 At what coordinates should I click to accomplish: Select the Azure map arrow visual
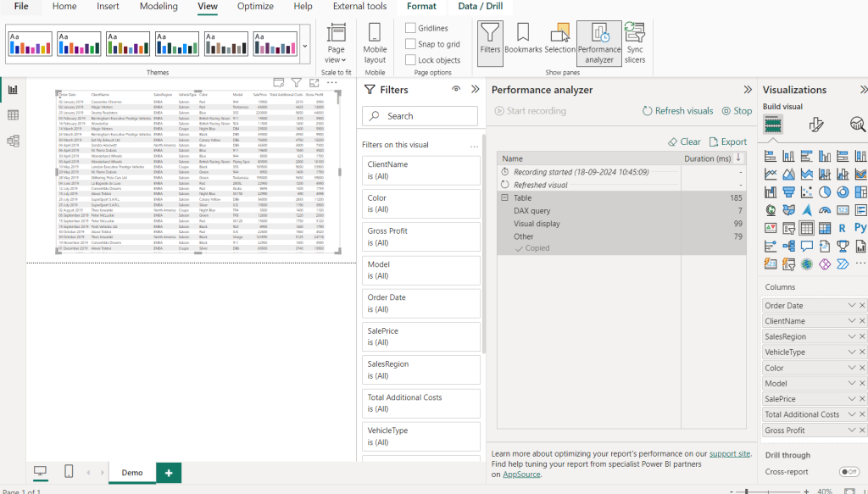[807, 210]
